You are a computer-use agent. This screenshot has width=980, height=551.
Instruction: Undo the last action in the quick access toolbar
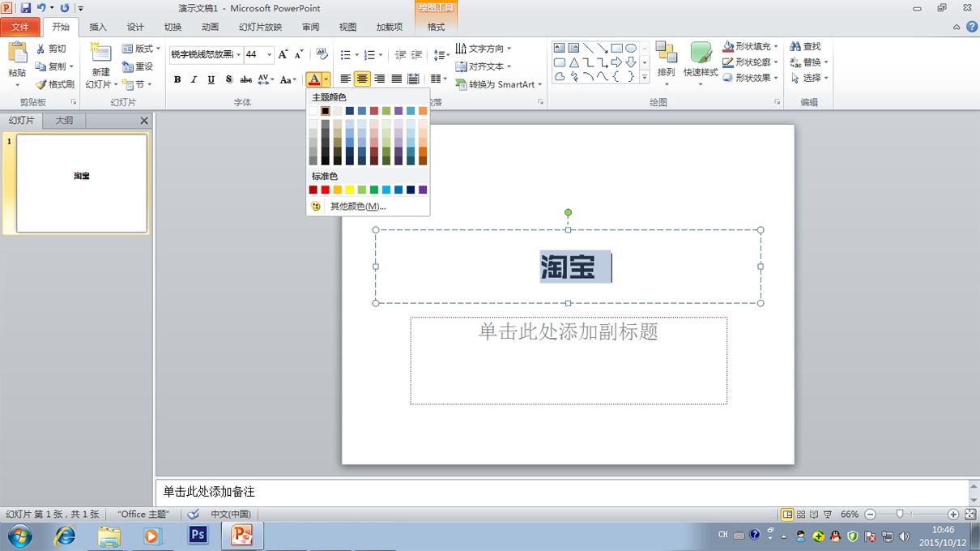[x=41, y=7]
